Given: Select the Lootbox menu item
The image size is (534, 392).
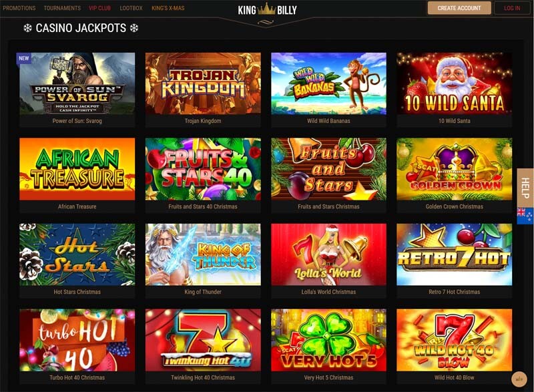Looking at the screenshot, I should coord(131,8).
